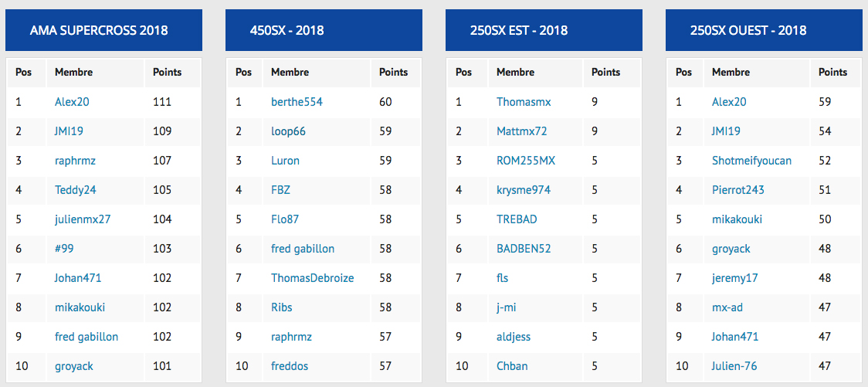Click the berthe554 member link
This screenshot has height=387, width=868.
click(x=297, y=102)
